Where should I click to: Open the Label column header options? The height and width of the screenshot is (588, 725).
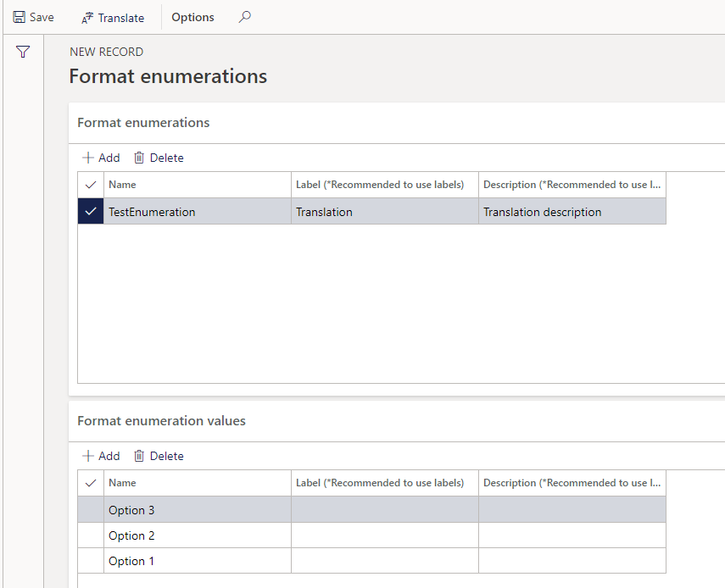383,185
